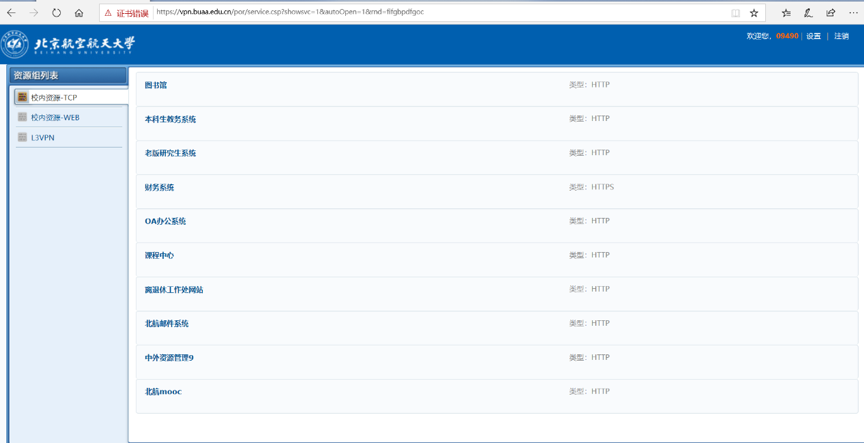Click the browser refresh icon
Image resolution: width=864 pixels, height=443 pixels.
[56, 13]
